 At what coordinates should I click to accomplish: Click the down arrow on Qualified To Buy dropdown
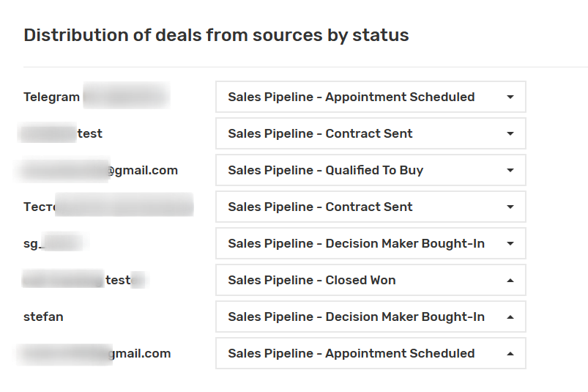510,170
